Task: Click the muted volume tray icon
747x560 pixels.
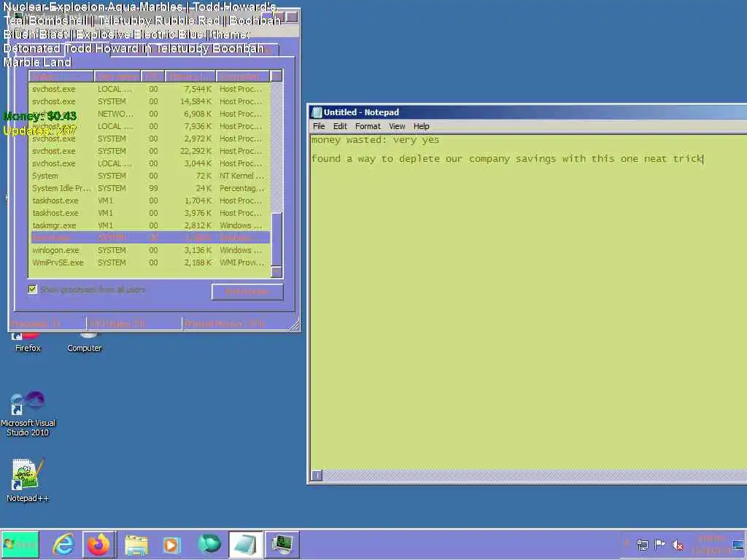Action: pos(677,544)
